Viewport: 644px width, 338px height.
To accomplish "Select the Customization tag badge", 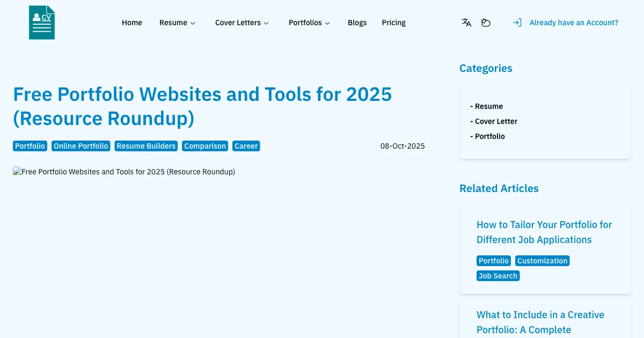I will click(x=542, y=261).
